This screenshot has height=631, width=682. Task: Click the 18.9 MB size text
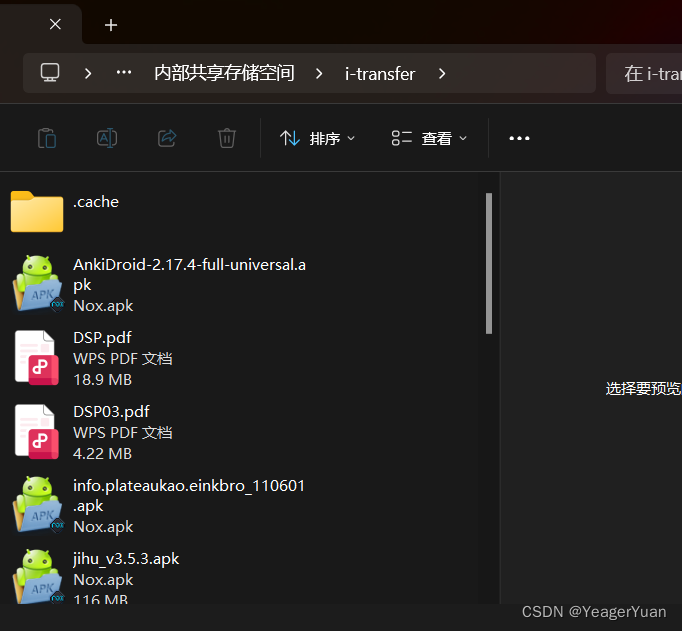102,380
